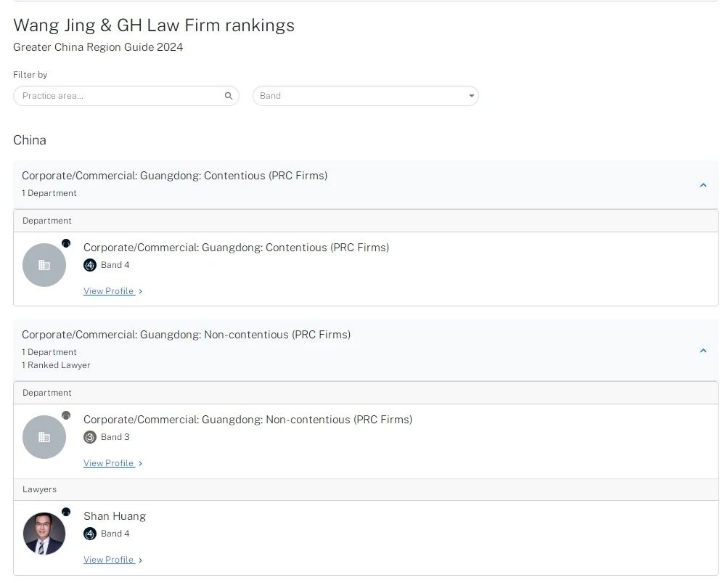728x583 pixels.
Task: Open the Band filter dropdown
Action: pos(365,96)
